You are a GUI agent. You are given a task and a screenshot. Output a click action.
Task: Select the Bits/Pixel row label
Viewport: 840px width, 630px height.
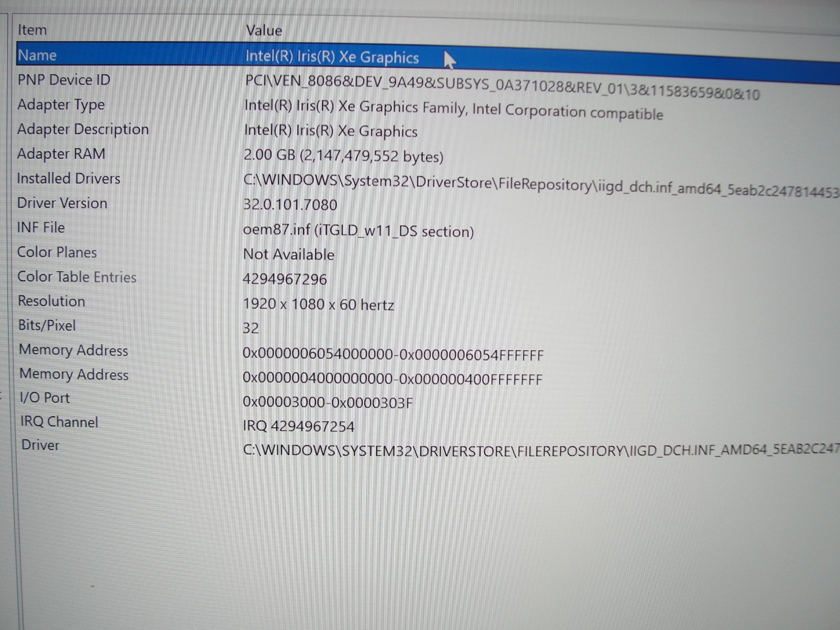[x=47, y=325]
